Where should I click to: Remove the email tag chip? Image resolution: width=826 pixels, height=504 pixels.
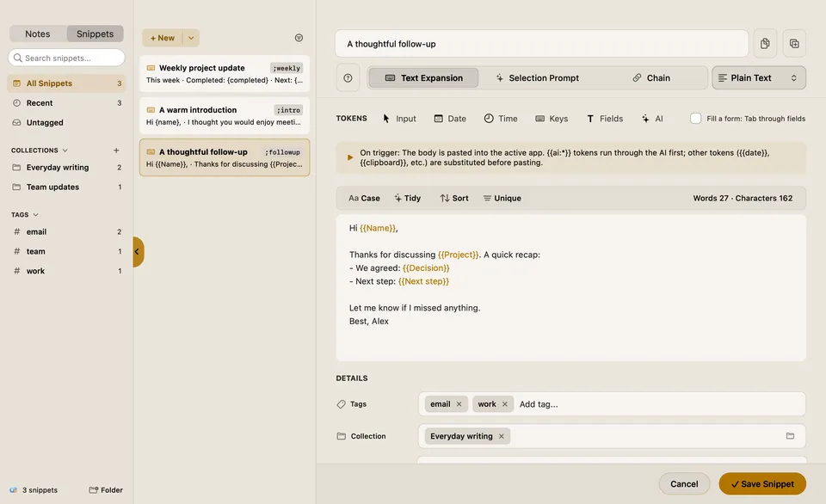click(459, 404)
